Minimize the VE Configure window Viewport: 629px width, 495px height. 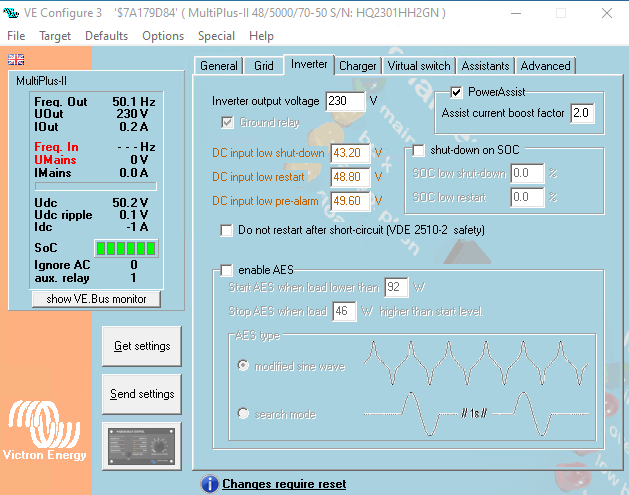click(x=516, y=13)
